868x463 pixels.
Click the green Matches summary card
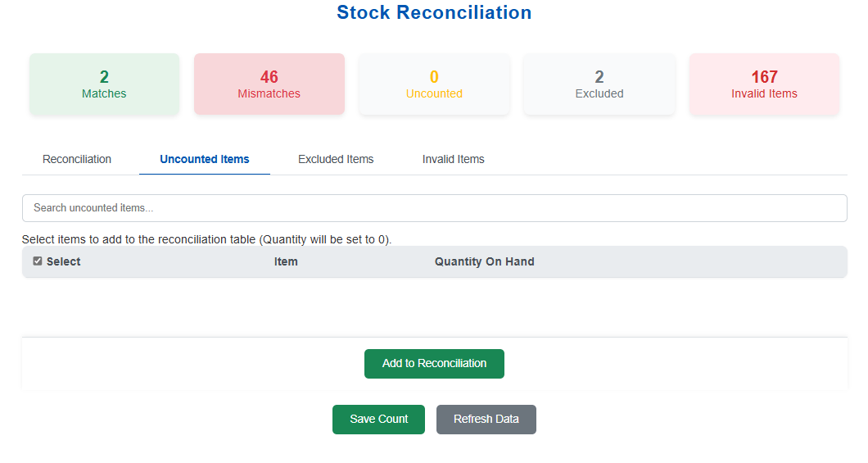point(104,84)
